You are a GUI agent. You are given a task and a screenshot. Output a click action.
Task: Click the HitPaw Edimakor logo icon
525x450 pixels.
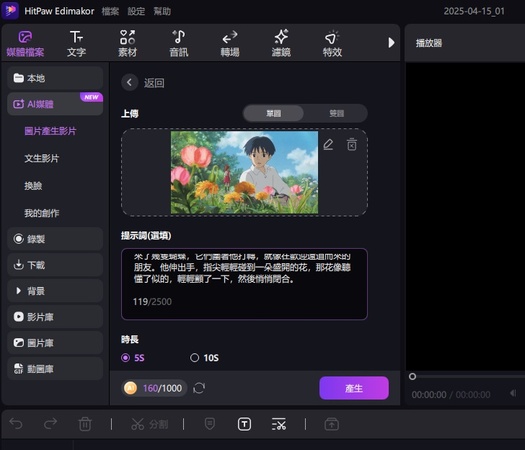(x=10, y=10)
